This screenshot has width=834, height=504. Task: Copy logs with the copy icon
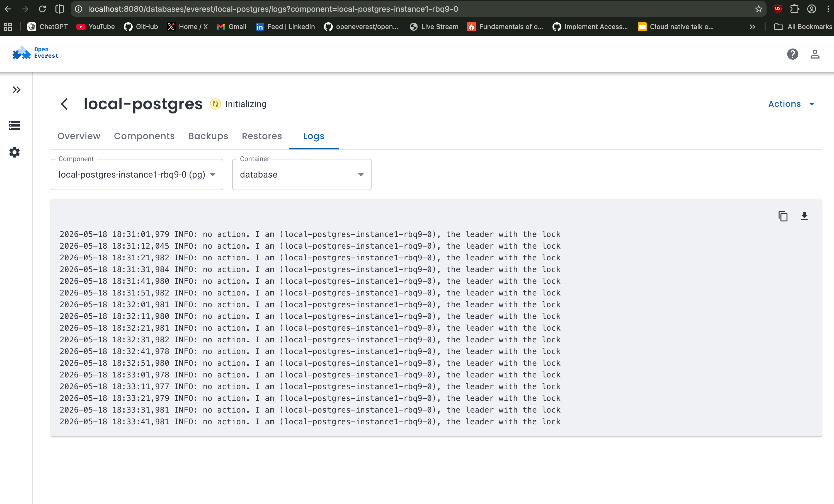click(x=782, y=216)
